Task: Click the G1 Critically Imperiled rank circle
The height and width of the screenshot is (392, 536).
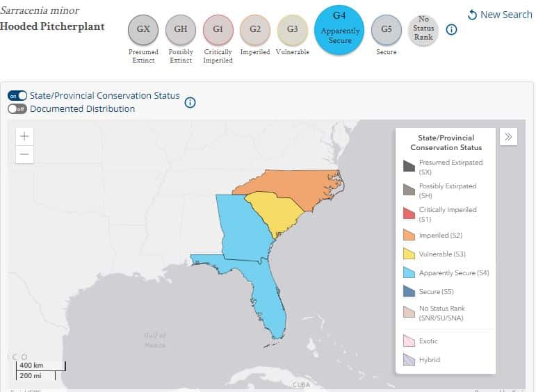Action: [x=218, y=29]
